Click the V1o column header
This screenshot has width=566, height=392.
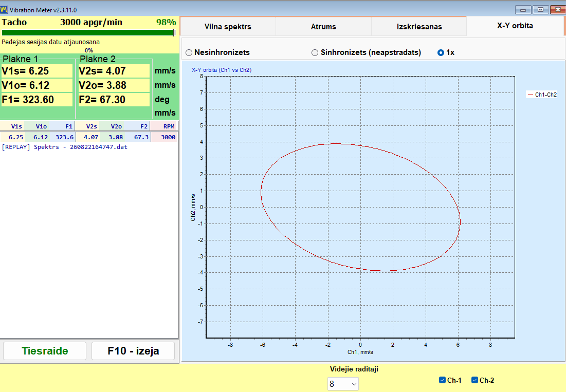click(38, 126)
